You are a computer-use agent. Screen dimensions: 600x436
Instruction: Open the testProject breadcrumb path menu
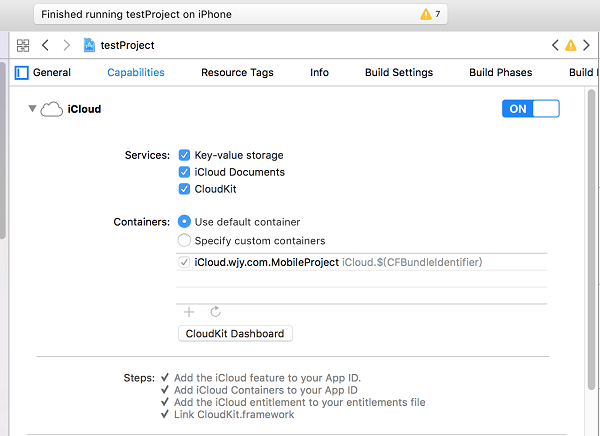(127, 45)
